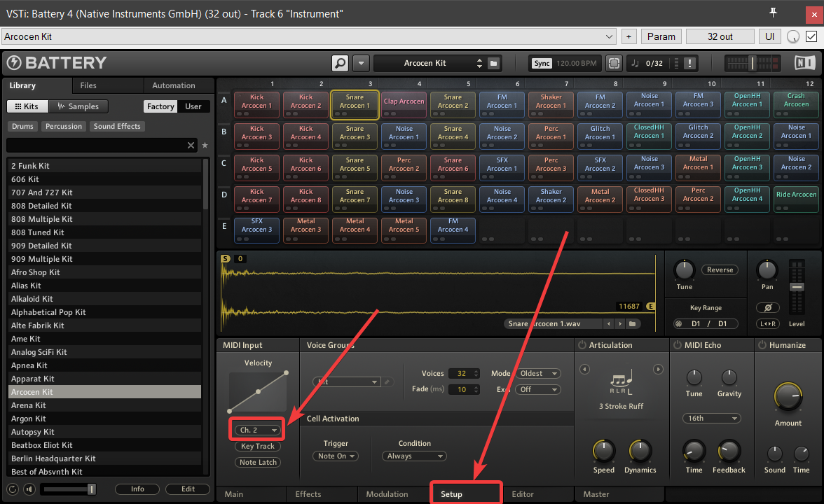Load the next sample with the right arrow
Screen dimensions: 824x504
[620, 324]
